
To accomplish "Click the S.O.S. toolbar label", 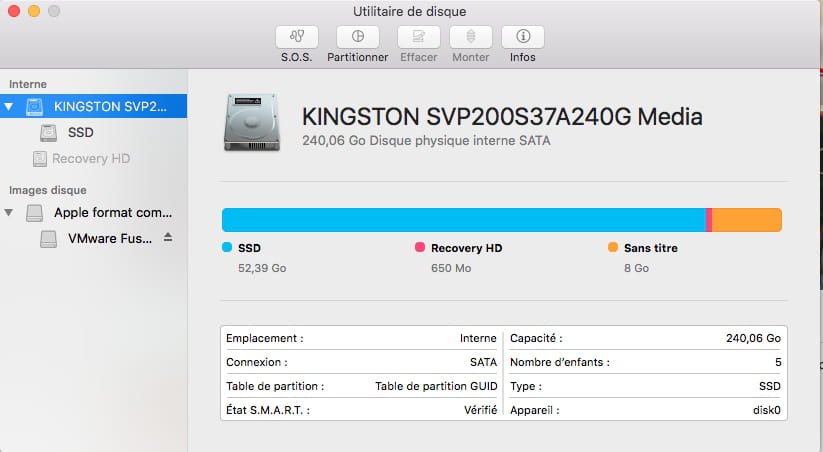I will tap(297, 57).
